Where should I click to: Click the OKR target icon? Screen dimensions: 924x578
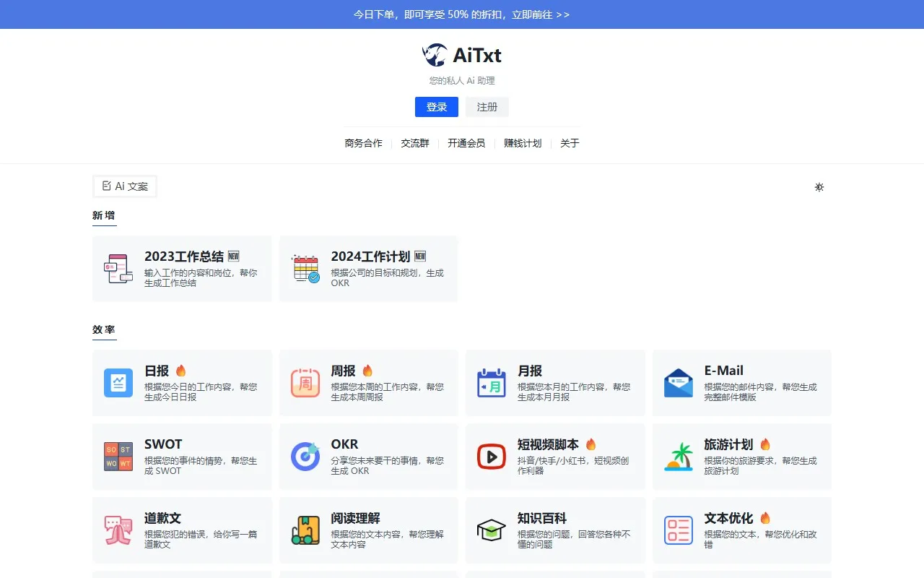tap(305, 457)
